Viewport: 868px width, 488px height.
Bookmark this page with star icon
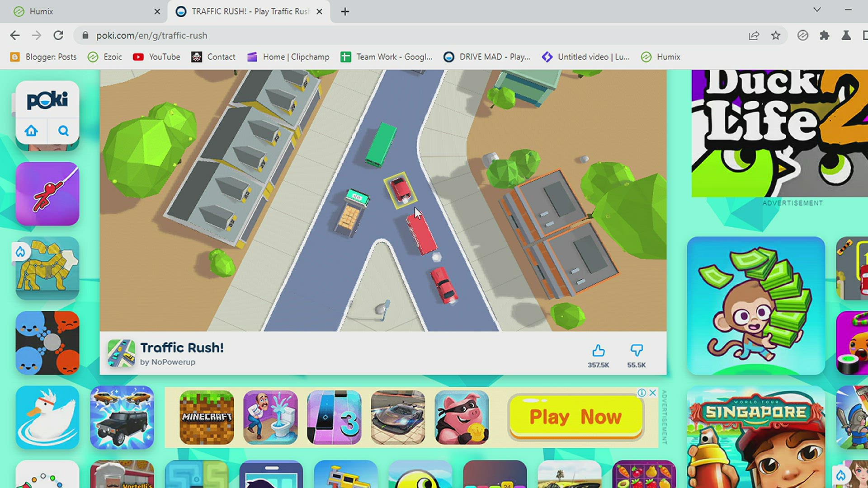pos(776,36)
